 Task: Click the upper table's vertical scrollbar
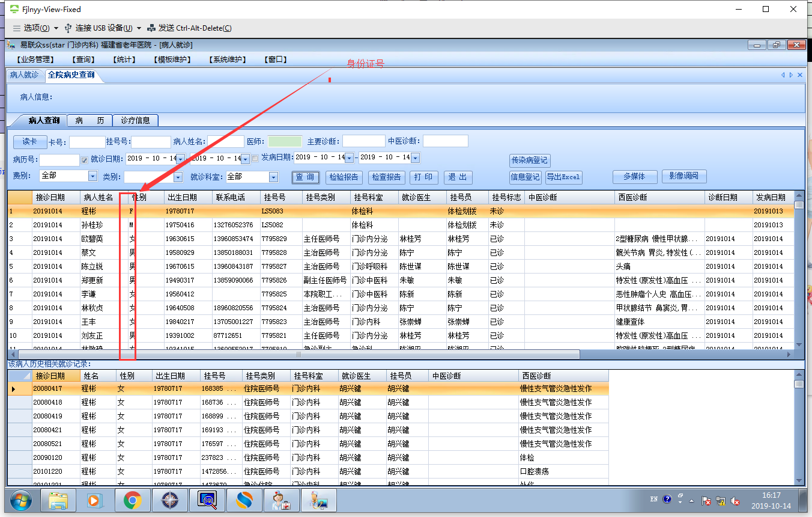[x=799, y=270]
